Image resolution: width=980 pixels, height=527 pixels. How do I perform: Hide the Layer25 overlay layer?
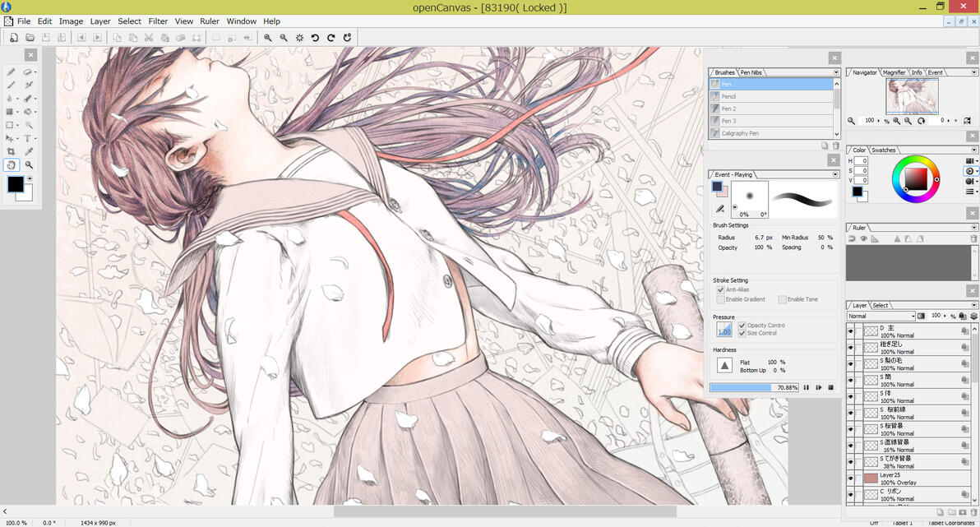tap(851, 478)
